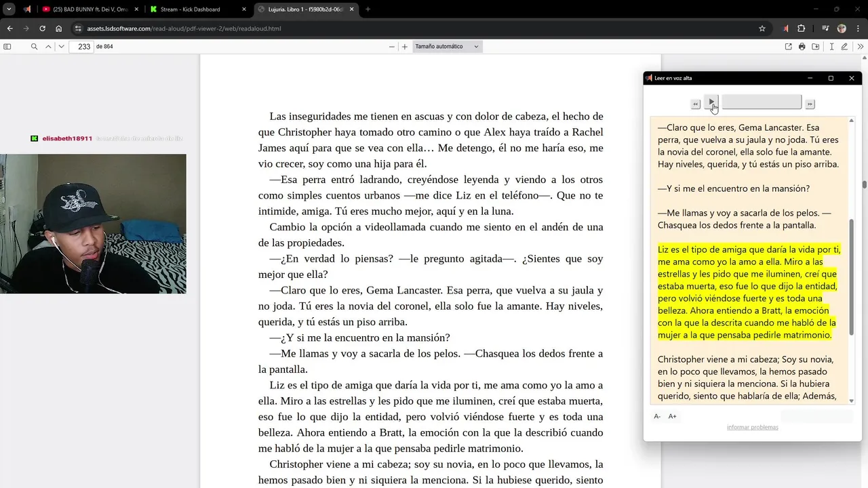Decrease text size with A- button
The image size is (868, 488).
657,416
